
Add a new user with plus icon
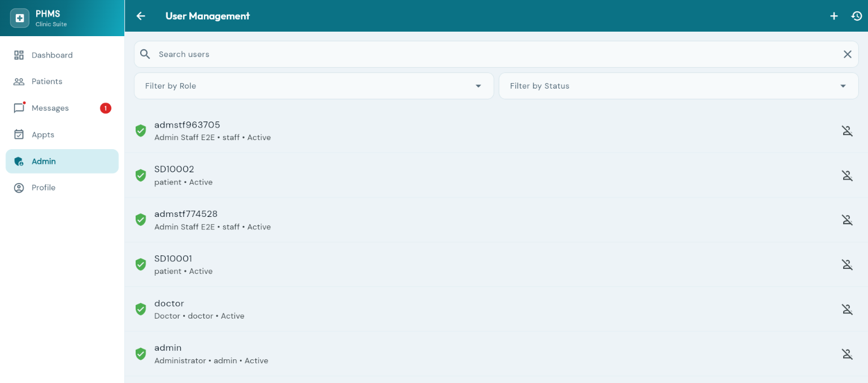834,16
